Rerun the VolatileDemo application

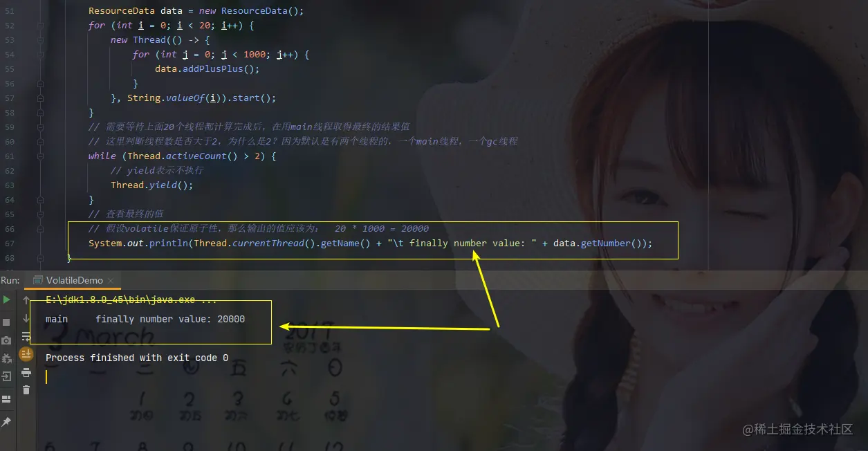(x=6, y=299)
